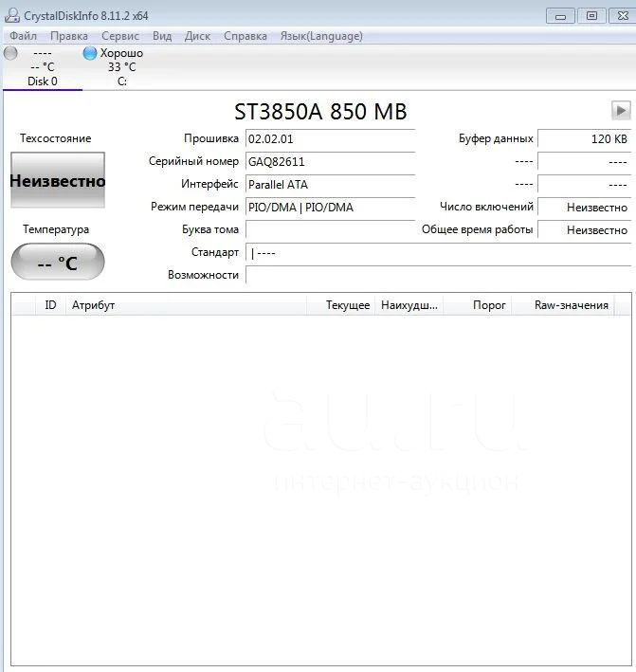Click the 33 °C temperature text
The height and width of the screenshot is (672, 636).
point(121,67)
